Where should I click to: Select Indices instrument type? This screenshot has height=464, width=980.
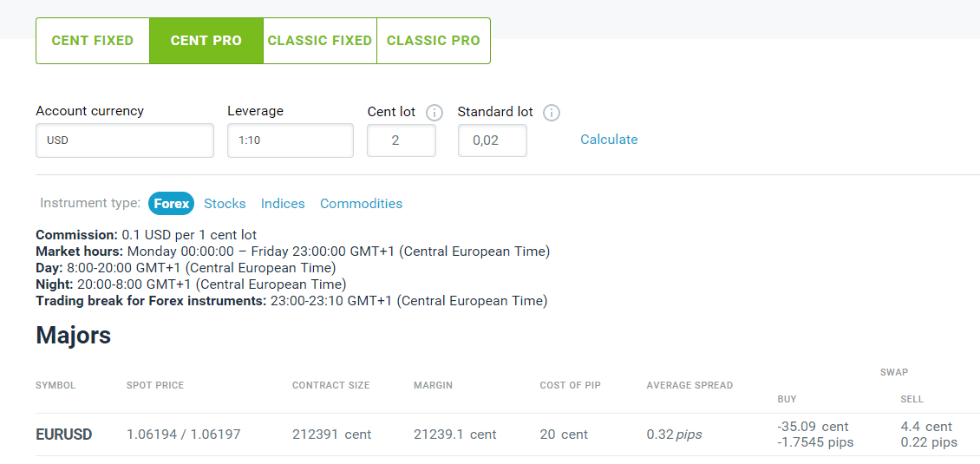click(283, 204)
